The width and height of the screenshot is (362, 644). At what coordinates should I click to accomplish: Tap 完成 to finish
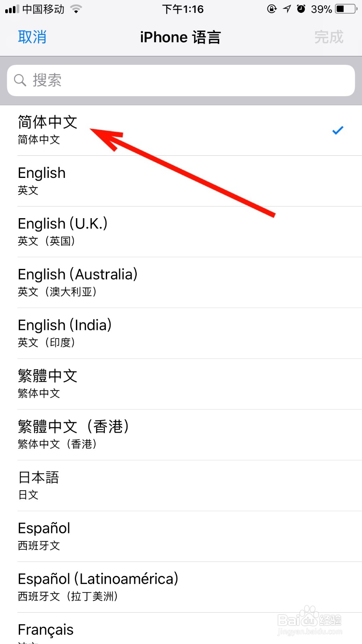329,37
